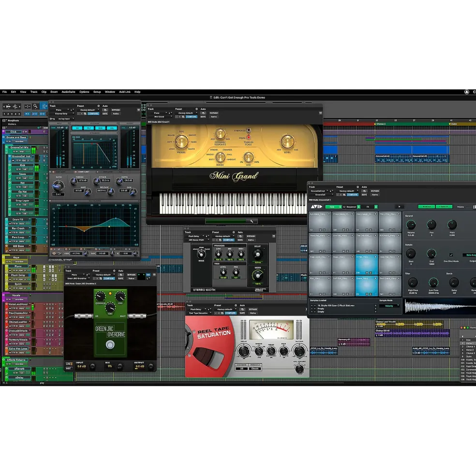Viewport: 476px width, 476px height.
Task: Click the Attack knob in Channel Strip
Action: coord(97,182)
